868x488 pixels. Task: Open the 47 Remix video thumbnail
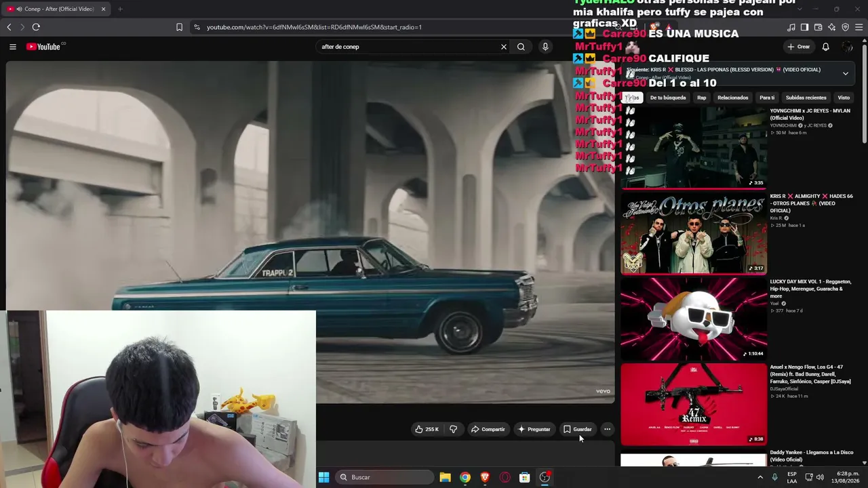tap(694, 404)
